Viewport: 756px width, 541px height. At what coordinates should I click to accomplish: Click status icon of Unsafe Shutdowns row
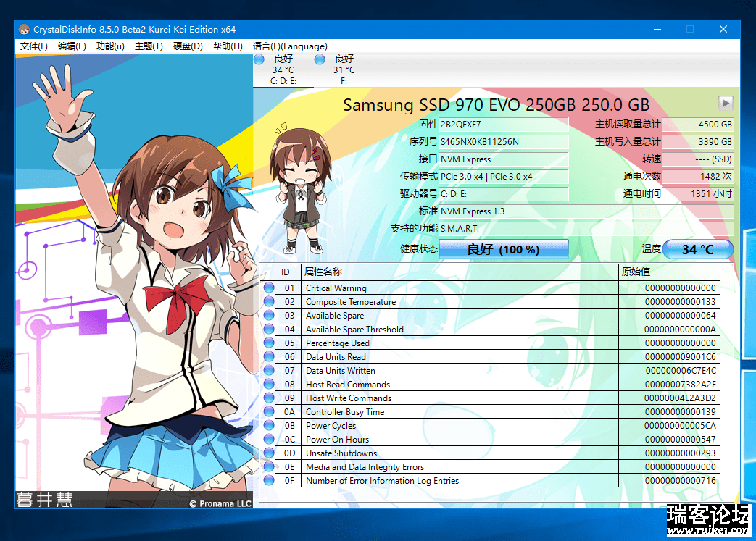coord(269,453)
